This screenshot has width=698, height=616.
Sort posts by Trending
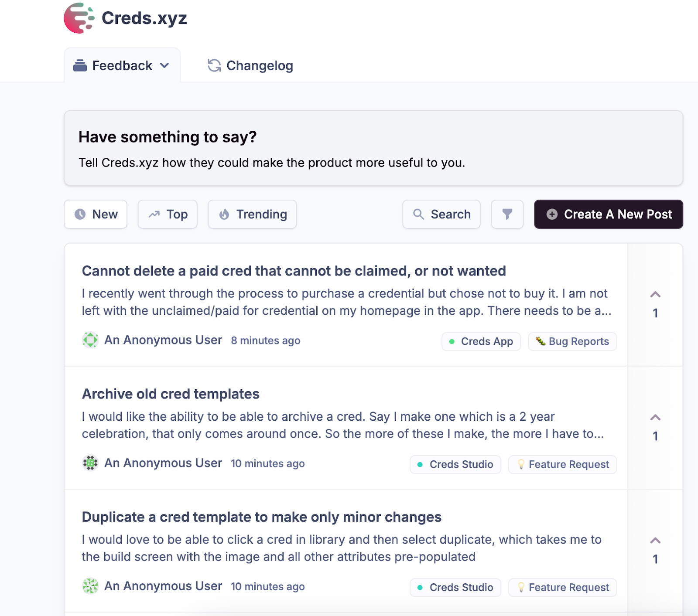coord(252,214)
